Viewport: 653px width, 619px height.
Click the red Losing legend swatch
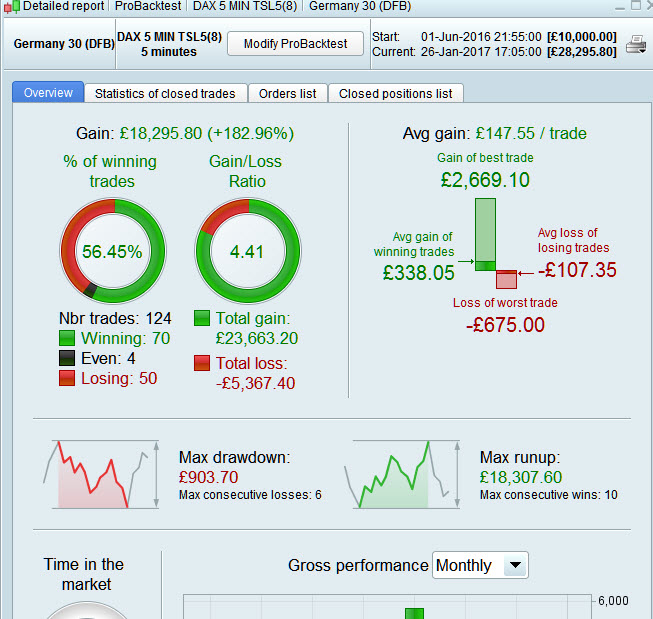tap(67, 378)
